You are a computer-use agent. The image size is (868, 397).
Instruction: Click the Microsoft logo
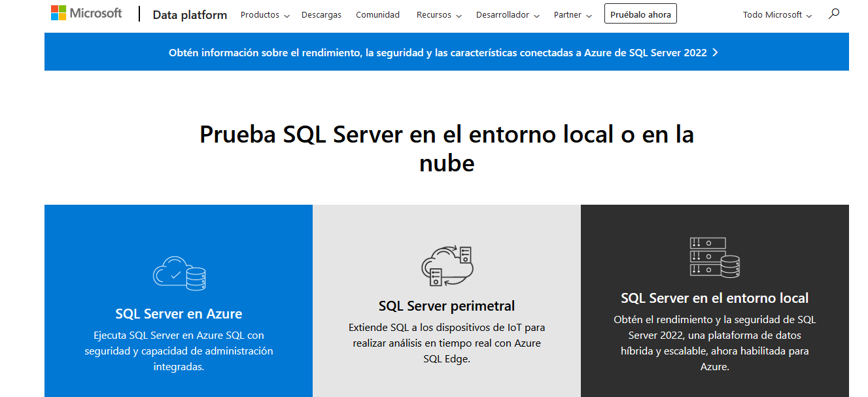(86, 13)
